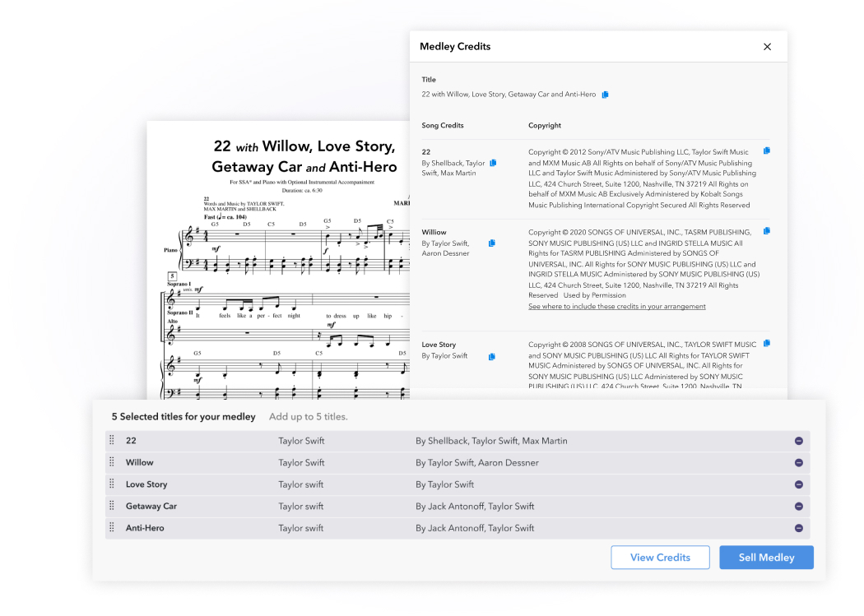Open link about where to include credits
Viewport: 864px width, 616px height.
pyautogui.click(x=616, y=307)
